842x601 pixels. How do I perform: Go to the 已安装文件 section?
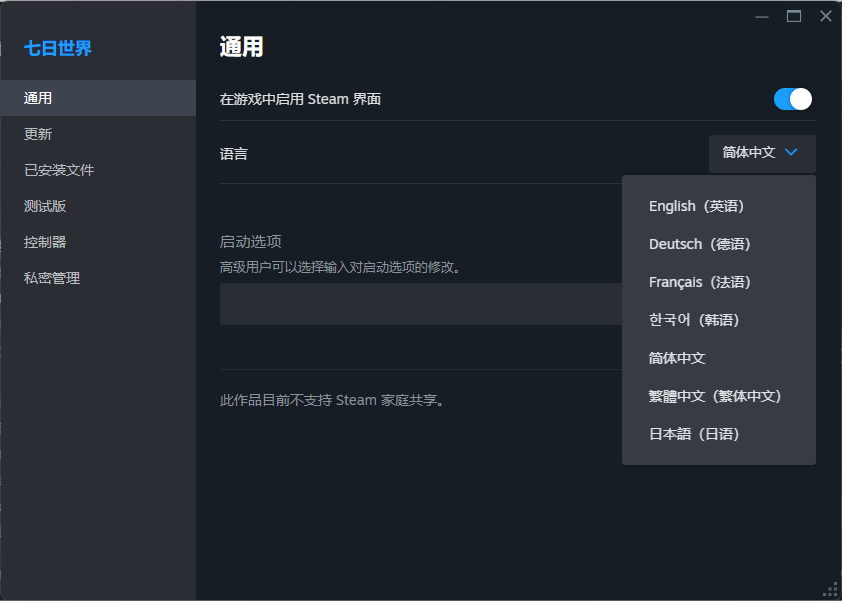click(x=98, y=170)
